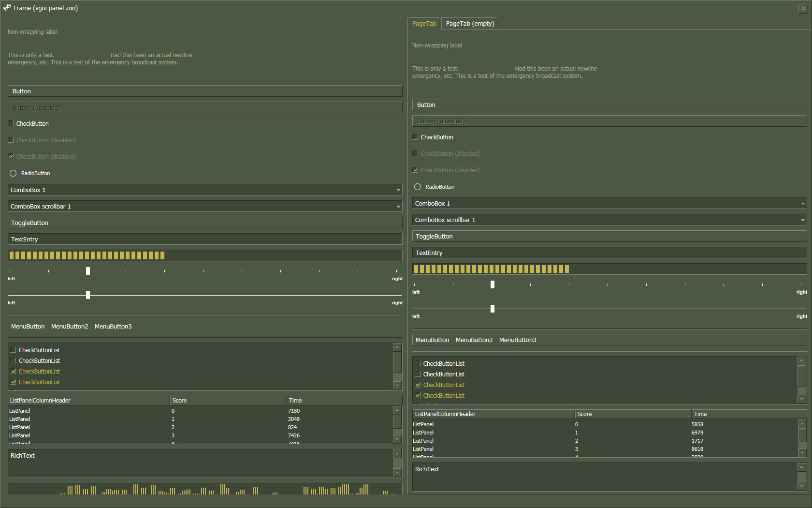This screenshot has width=812, height=508.
Task: Uncheck the enabled CheckButton (disabled) box
Action: [x=11, y=156]
